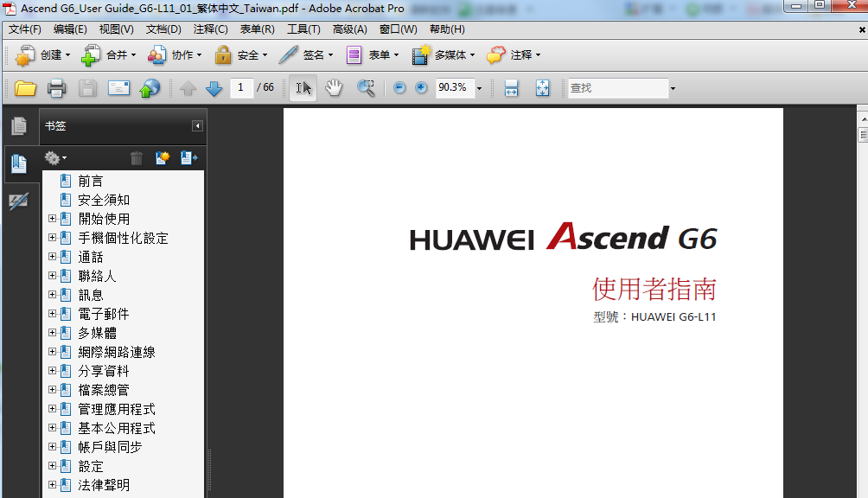Open the Multimedia (多媒体) tool
Image resolution: width=868 pixels, height=498 pixels.
point(443,55)
